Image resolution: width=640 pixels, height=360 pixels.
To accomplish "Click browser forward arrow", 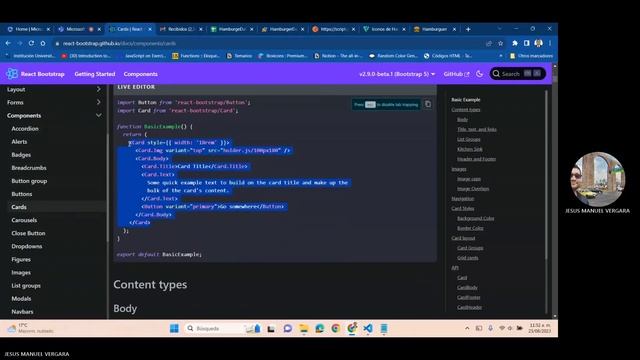I will click(x=19, y=43).
